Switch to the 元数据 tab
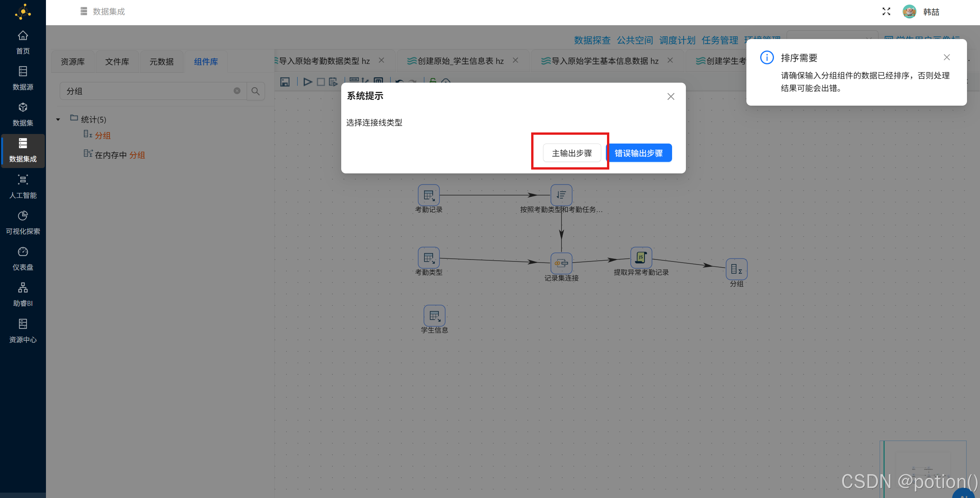 (x=162, y=62)
